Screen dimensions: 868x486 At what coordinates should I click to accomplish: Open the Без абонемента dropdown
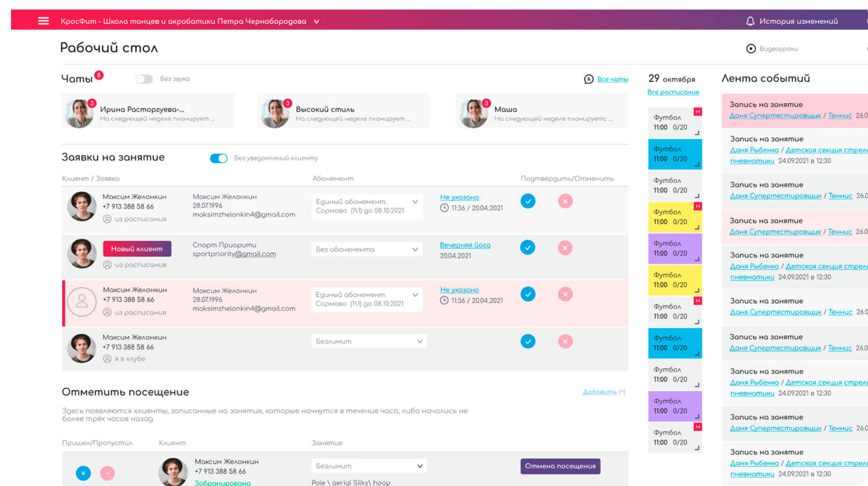click(x=367, y=249)
